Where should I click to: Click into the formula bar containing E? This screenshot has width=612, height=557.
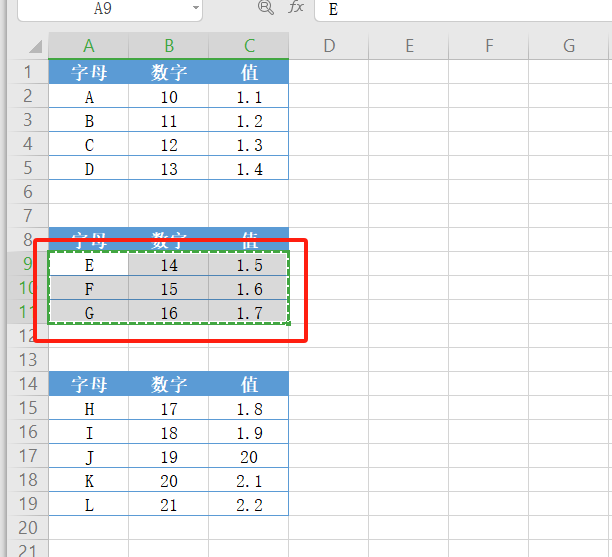point(460,9)
